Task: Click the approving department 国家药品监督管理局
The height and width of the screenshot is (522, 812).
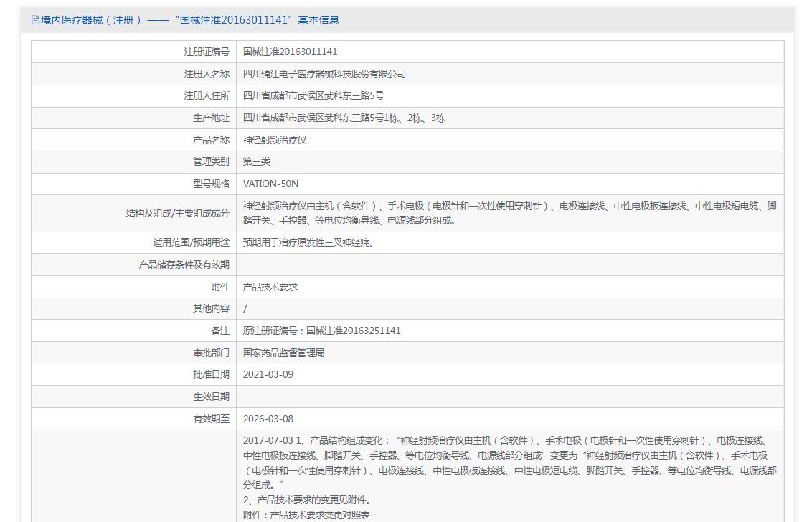Action: [283, 353]
